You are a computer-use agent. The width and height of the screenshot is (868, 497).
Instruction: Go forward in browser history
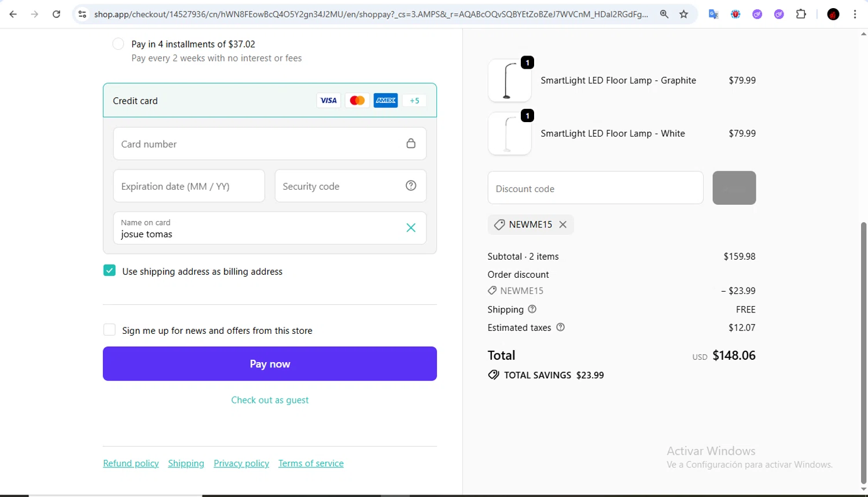pos(35,14)
